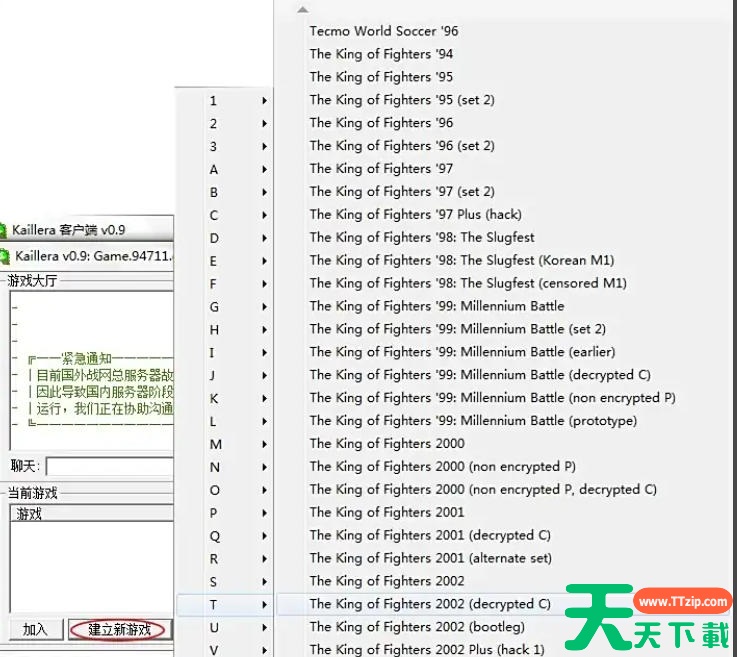Click the Kaillera 客户端 v0.9 title icon

click(3, 230)
